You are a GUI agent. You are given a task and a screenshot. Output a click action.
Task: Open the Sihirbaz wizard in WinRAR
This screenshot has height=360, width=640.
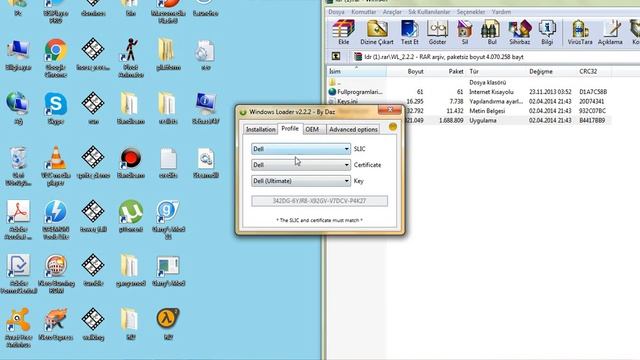tap(520, 32)
